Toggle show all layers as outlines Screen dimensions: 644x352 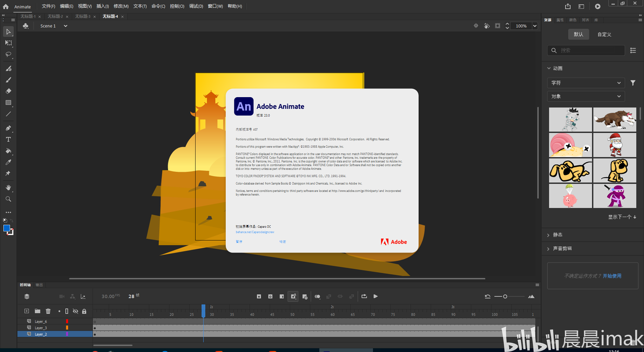pyautogui.click(x=67, y=312)
